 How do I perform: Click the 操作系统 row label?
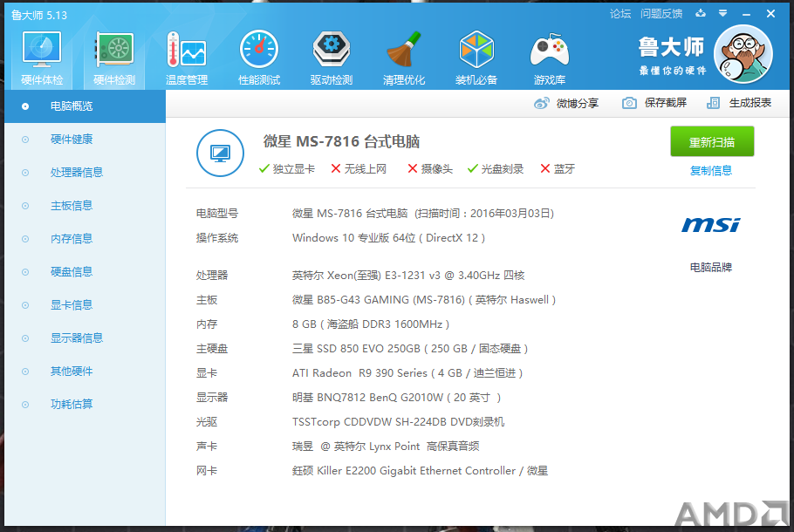click(x=217, y=238)
